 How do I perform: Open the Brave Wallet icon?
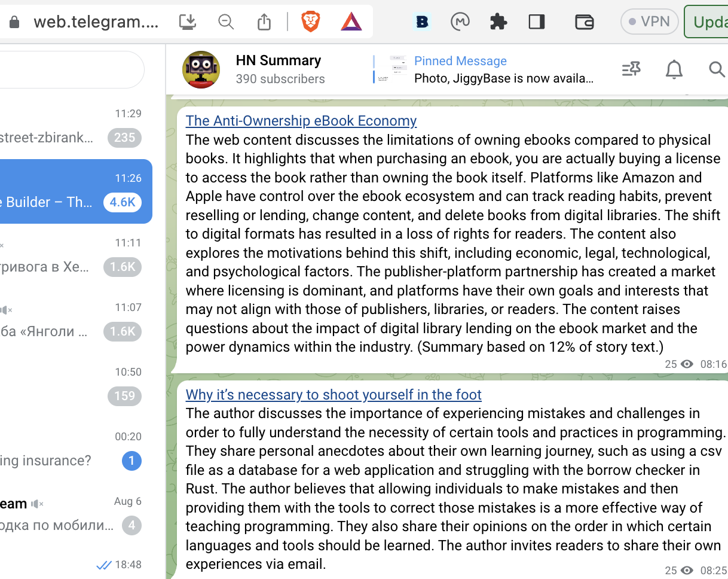584,22
